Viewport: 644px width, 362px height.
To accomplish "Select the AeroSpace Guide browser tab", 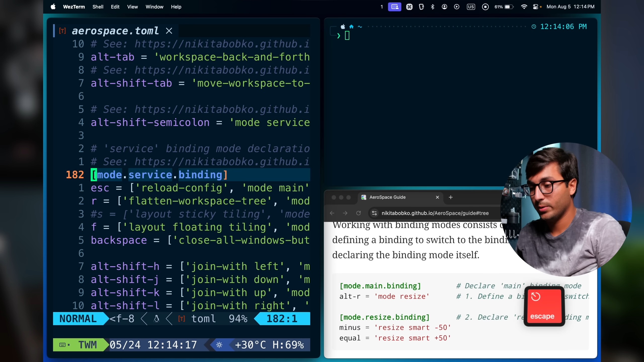I will [x=387, y=197].
